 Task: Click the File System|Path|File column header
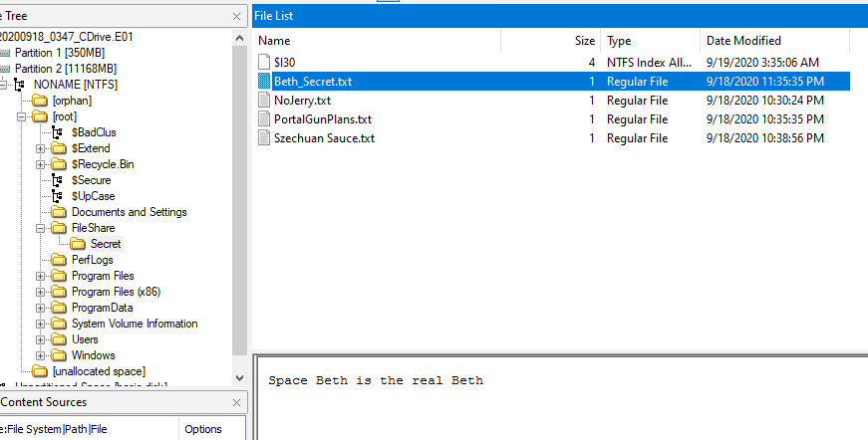[89, 429]
